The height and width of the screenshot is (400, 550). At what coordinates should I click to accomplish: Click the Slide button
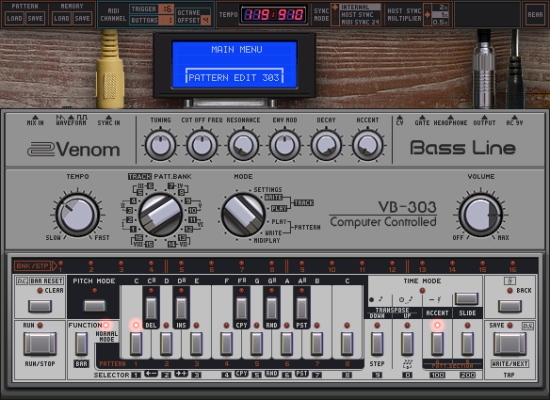(467, 344)
